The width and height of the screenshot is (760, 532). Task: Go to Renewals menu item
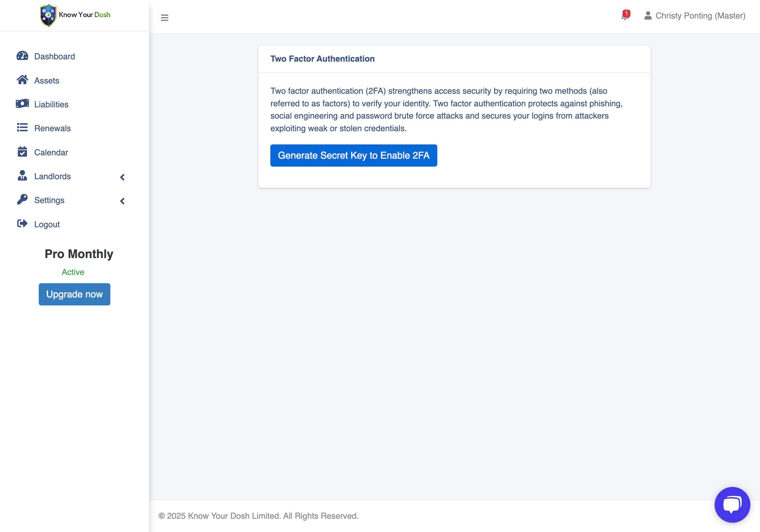[x=52, y=128]
